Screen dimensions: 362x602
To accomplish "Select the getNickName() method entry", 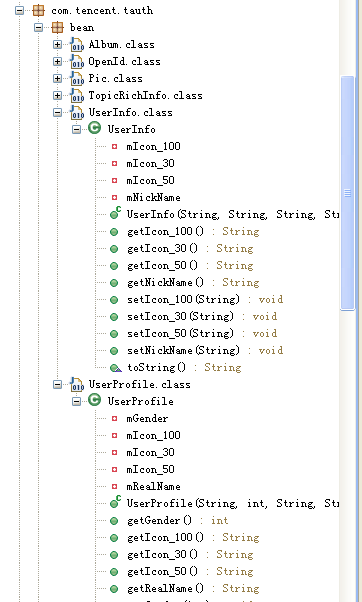I will (185, 283).
